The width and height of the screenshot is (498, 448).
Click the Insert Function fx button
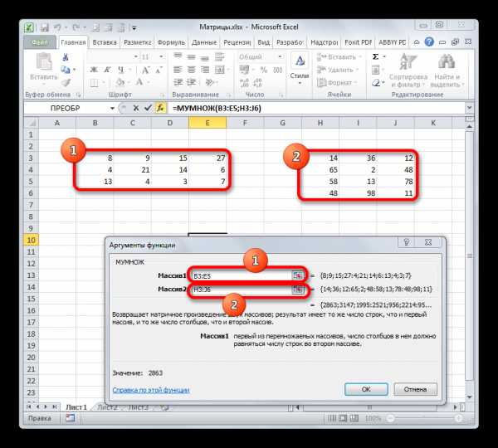pyautogui.click(x=161, y=108)
